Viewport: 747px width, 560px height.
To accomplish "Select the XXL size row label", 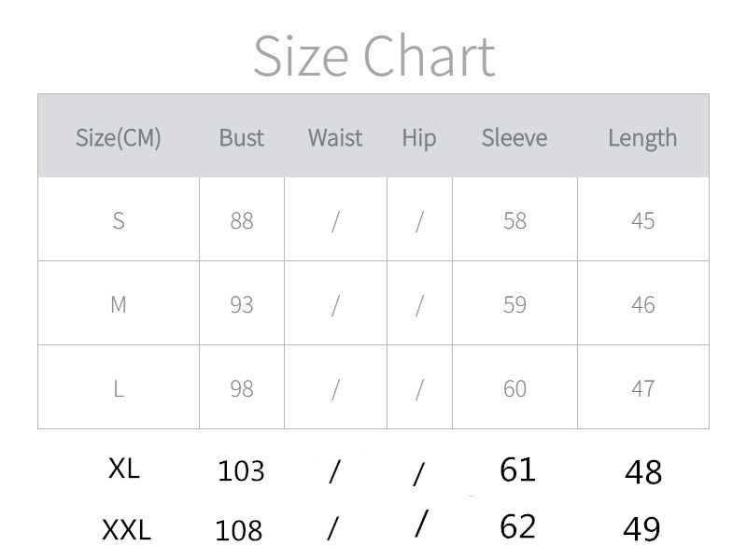I will click(126, 530).
